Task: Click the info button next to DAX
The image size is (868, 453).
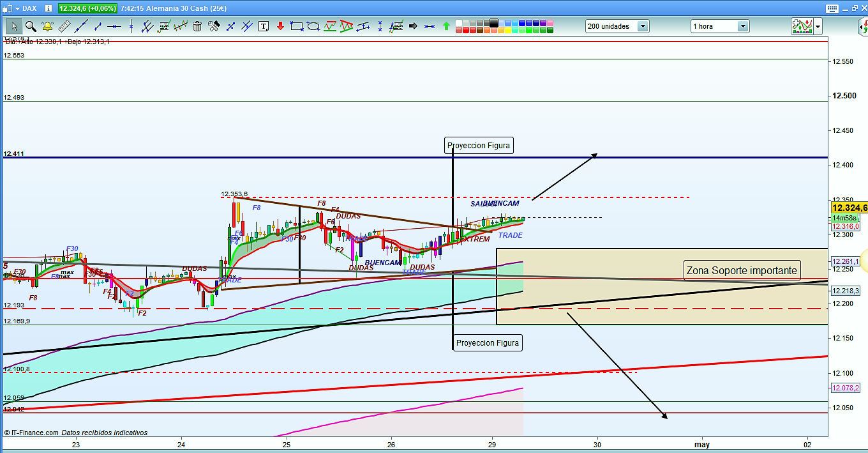Action: point(49,8)
